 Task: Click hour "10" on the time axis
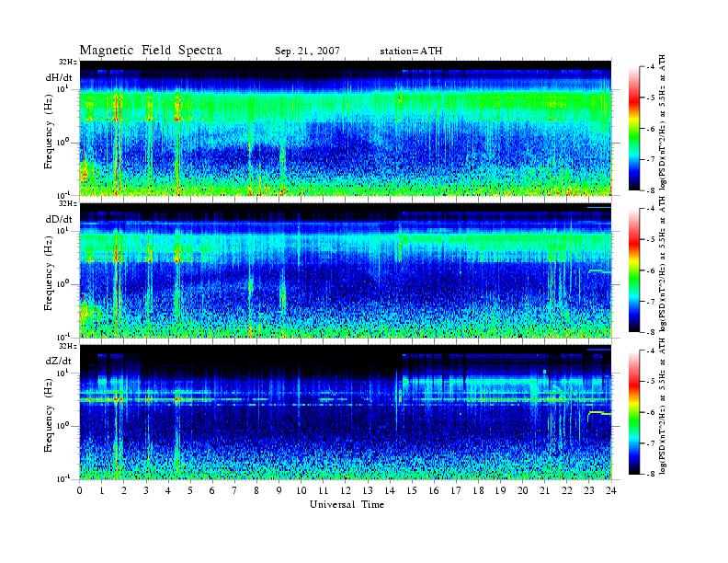click(301, 490)
